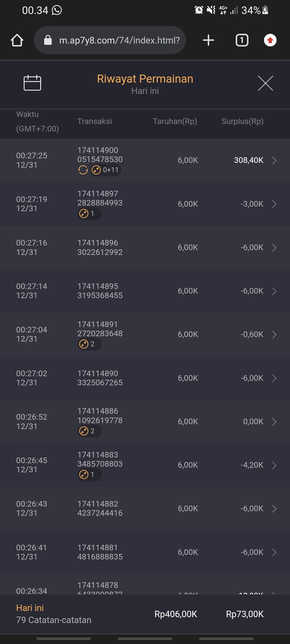Expand the 0,00K surplus row details

point(274,422)
